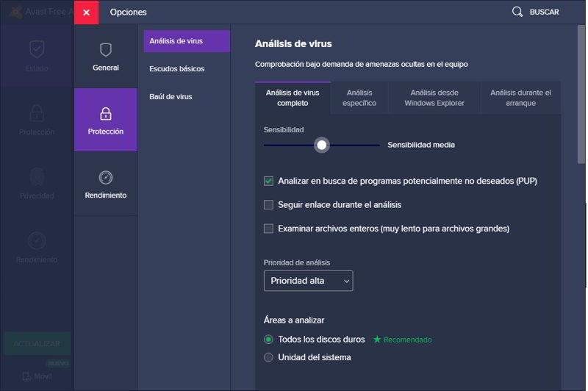Select Análisis de virus in submenu

[187, 41]
